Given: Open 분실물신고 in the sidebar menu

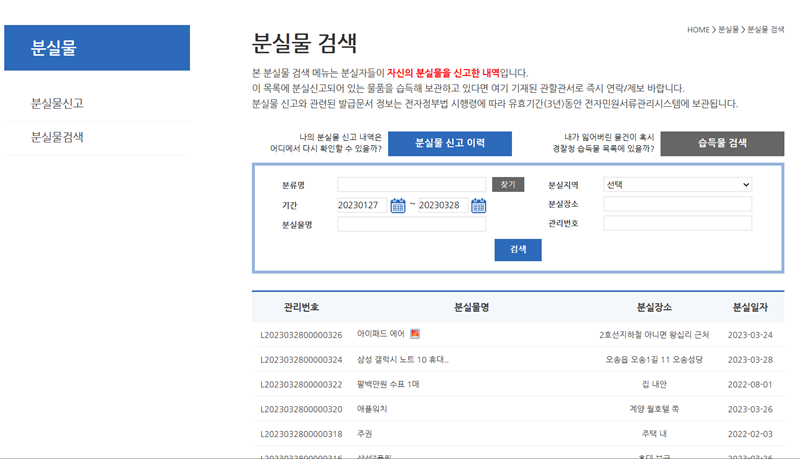Looking at the screenshot, I should click(57, 104).
